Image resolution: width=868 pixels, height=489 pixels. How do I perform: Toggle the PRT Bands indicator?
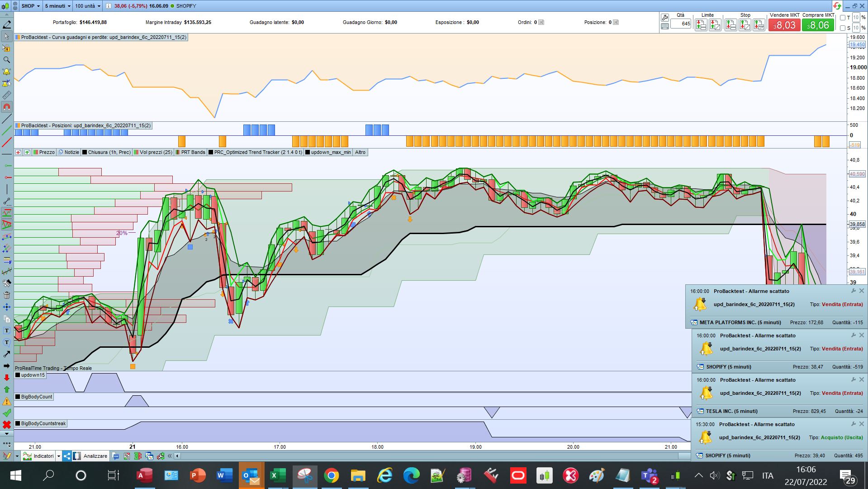[190, 152]
